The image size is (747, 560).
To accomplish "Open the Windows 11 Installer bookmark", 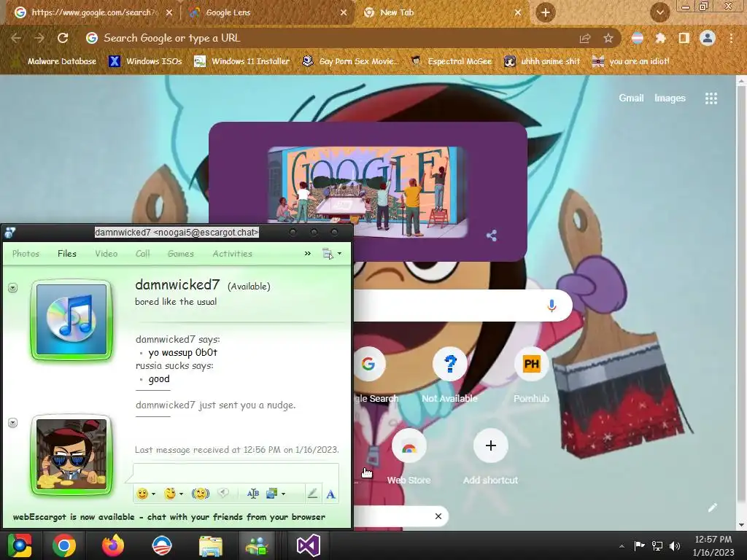I will (x=242, y=61).
